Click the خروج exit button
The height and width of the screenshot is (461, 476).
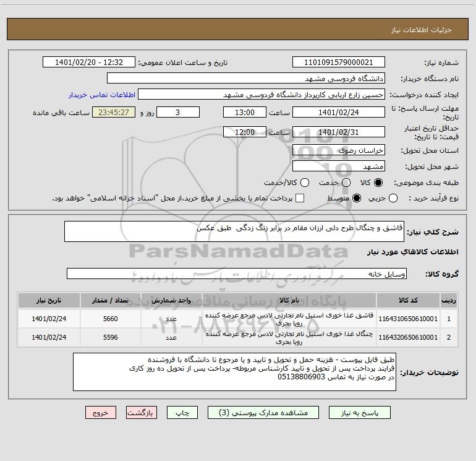coord(101,413)
